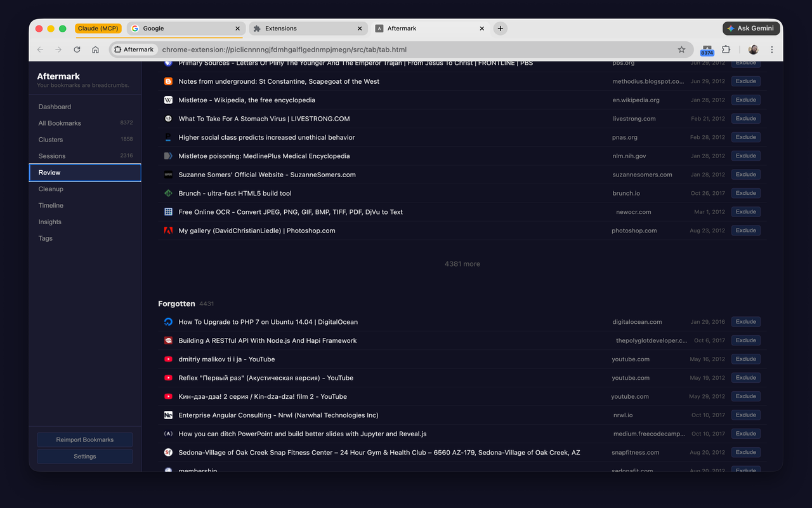Open Sessions in the sidebar

[85, 156]
